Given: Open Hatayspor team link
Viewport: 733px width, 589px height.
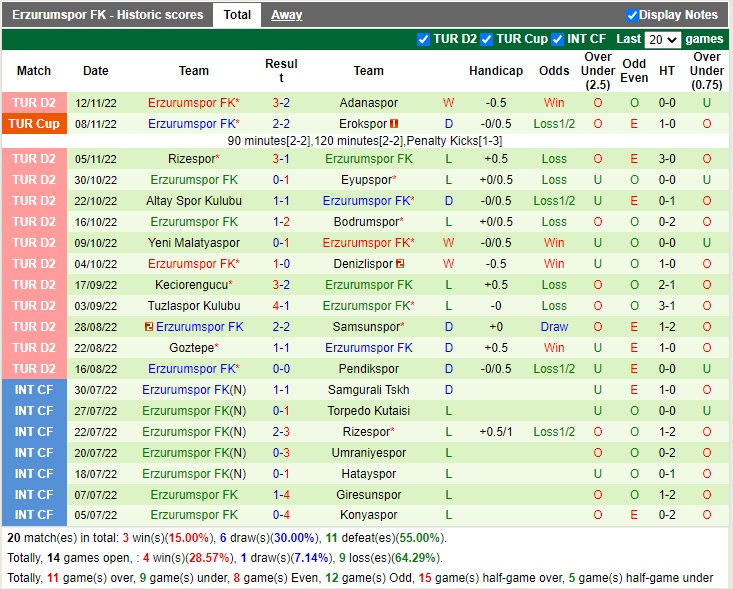Looking at the screenshot, I should point(369,474).
